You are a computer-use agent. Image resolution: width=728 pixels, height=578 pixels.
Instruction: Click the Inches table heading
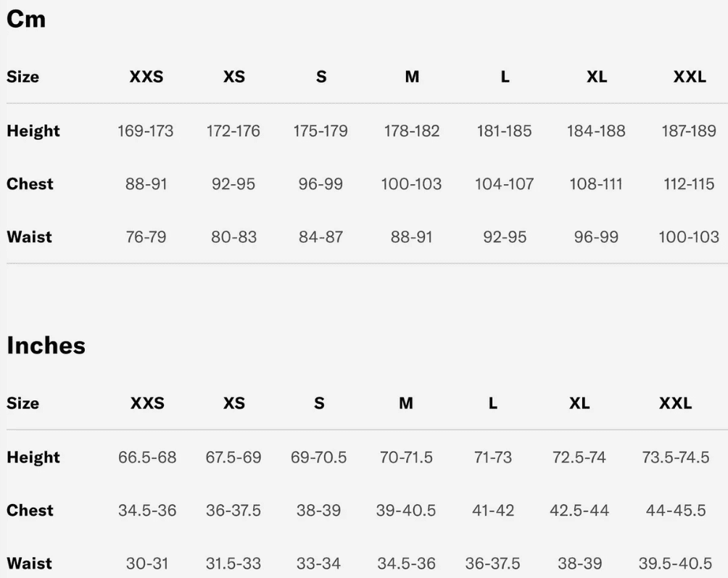point(46,346)
